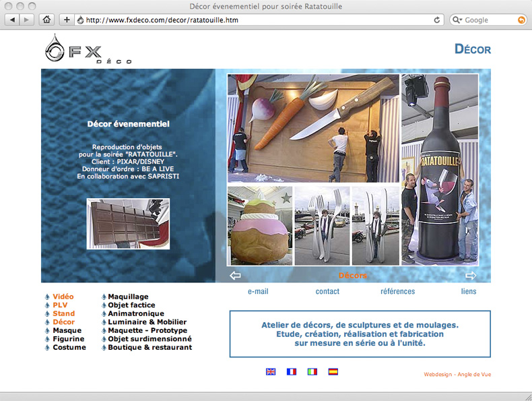Click the droplet bullet beside Boutique & restaurant
The width and height of the screenshot is (532, 401).
pyautogui.click(x=104, y=348)
